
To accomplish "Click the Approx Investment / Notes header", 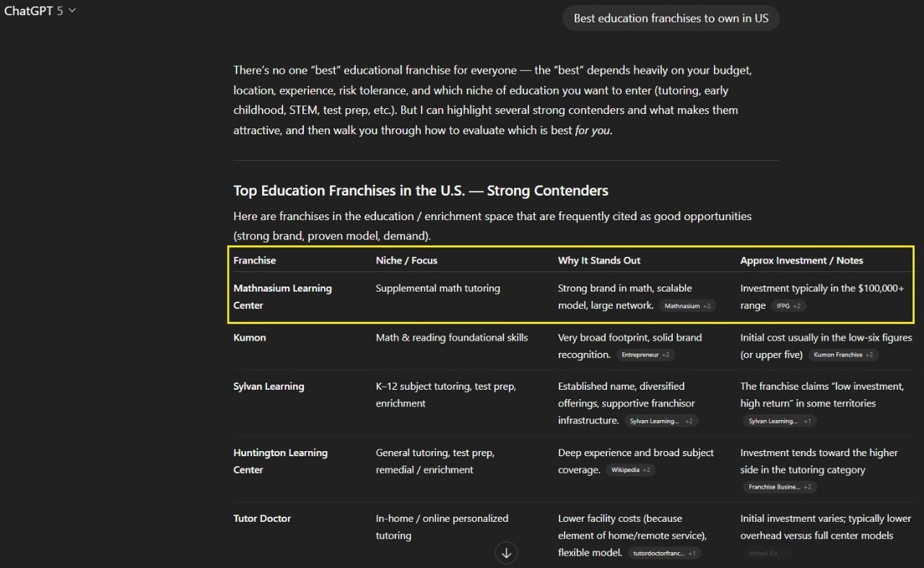I will [x=801, y=261].
